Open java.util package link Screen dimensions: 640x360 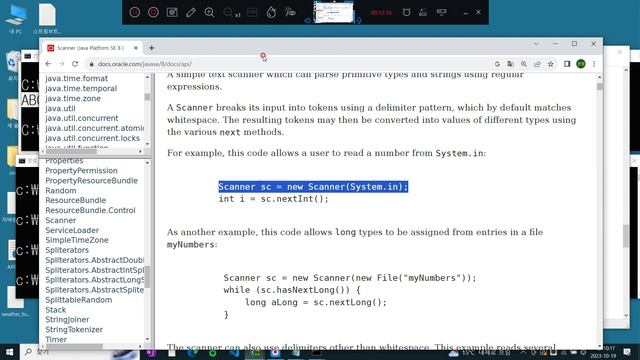(x=60, y=108)
